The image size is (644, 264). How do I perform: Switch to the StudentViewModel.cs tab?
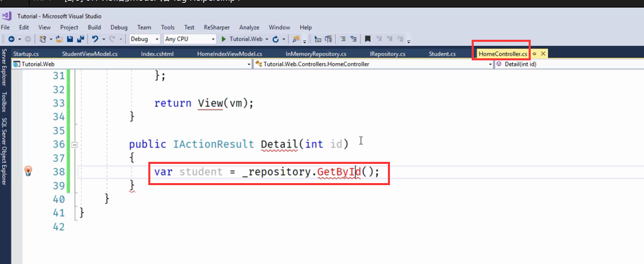pyautogui.click(x=89, y=53)
